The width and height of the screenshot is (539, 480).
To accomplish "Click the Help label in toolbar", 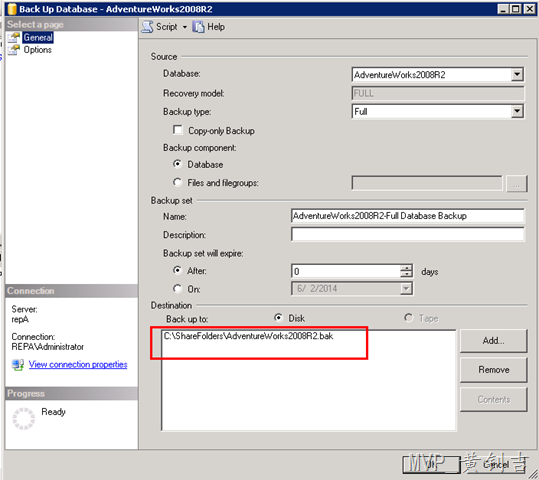I will pyautogui.click(x=216, y=27).
